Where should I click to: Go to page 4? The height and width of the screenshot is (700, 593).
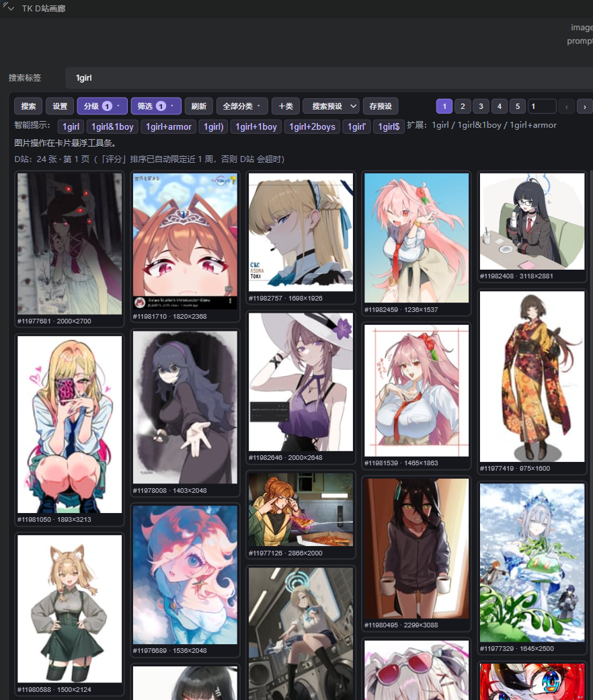[x=500, y=106]
